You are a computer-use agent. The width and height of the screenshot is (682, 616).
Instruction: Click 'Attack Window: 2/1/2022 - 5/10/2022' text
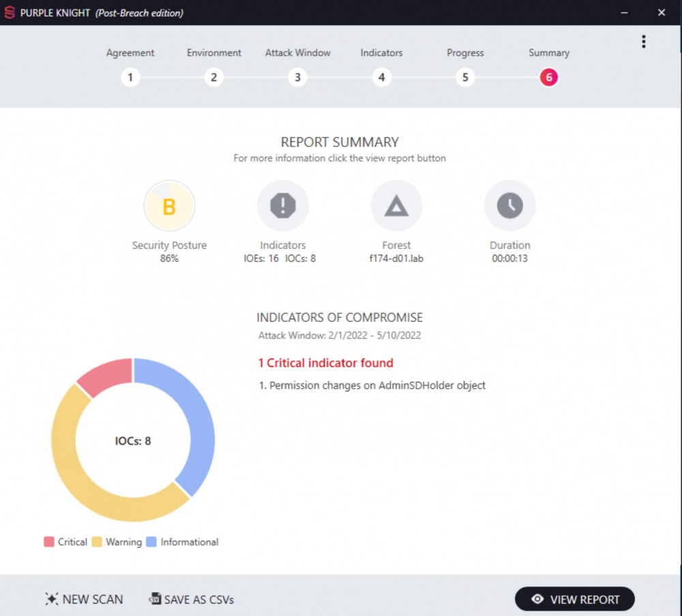click(x=340, y=336)
